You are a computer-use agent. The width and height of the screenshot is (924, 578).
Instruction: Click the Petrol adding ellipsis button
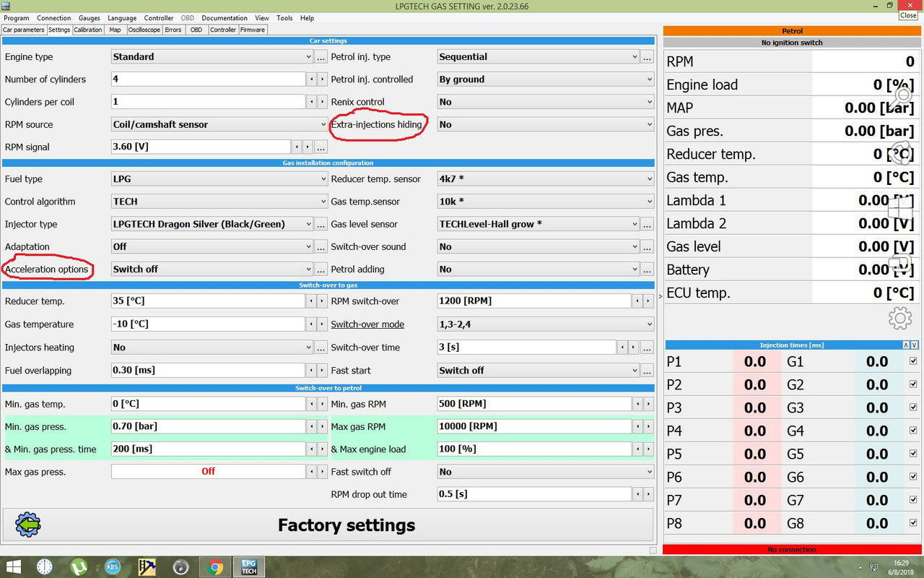(x=647, y=269)
